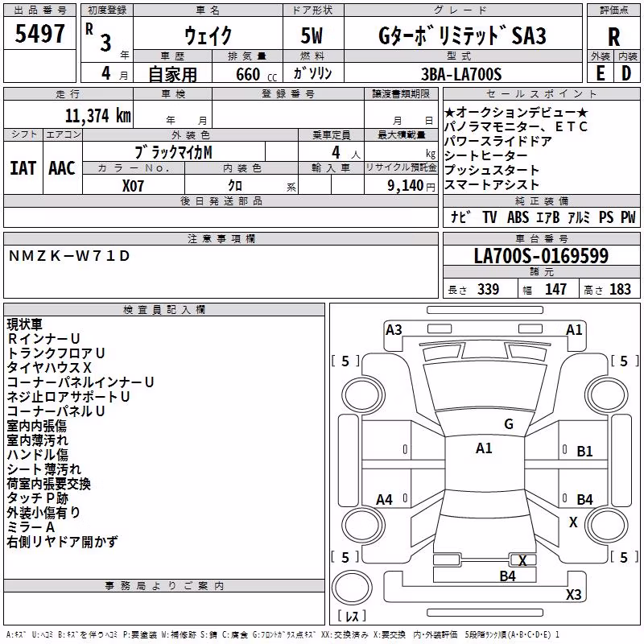
Task: Click shift type IAT
Action: coord(23,168)
